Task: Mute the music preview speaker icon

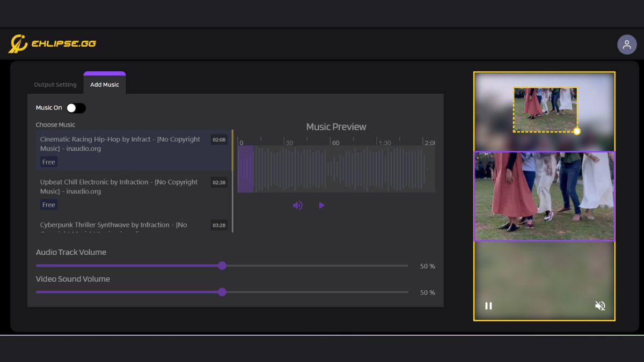Action: [297, 205]
